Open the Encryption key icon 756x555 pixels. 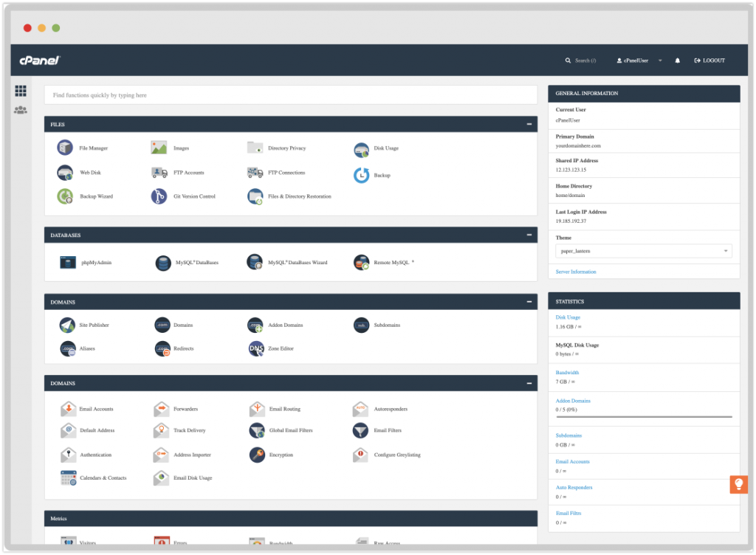257,455
